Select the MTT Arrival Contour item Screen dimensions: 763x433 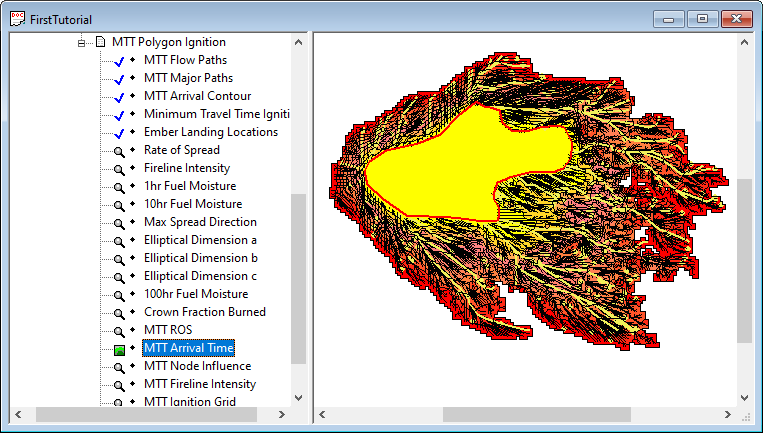point(198,96)
